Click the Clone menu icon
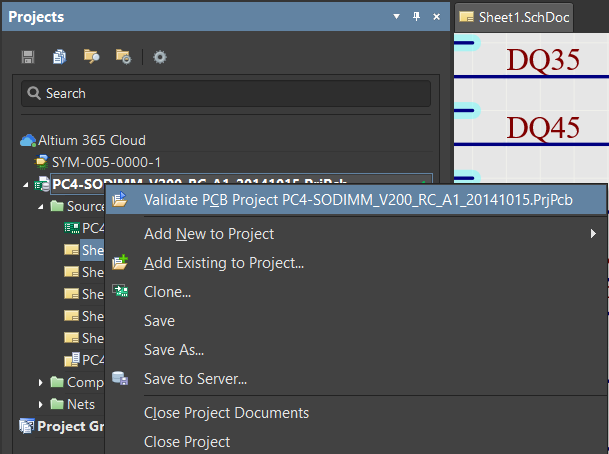Image resolution: width=609 pixels, height=454 pixels. 120,290
